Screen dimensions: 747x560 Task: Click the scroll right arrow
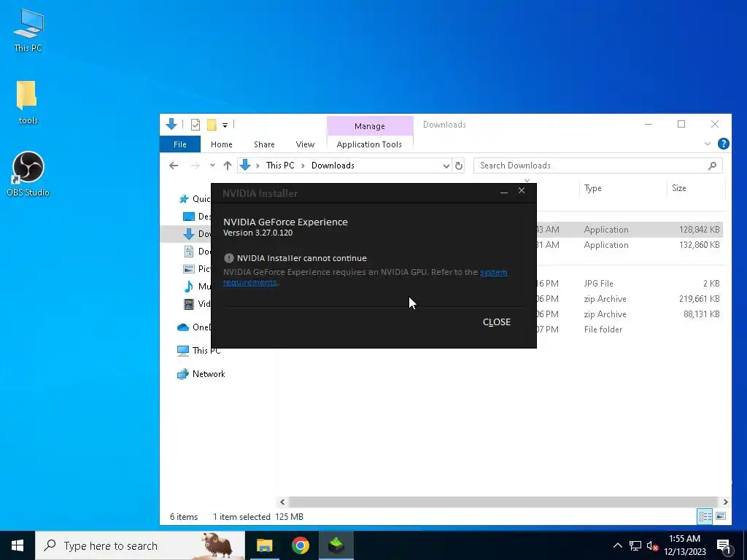click(725, 502)
